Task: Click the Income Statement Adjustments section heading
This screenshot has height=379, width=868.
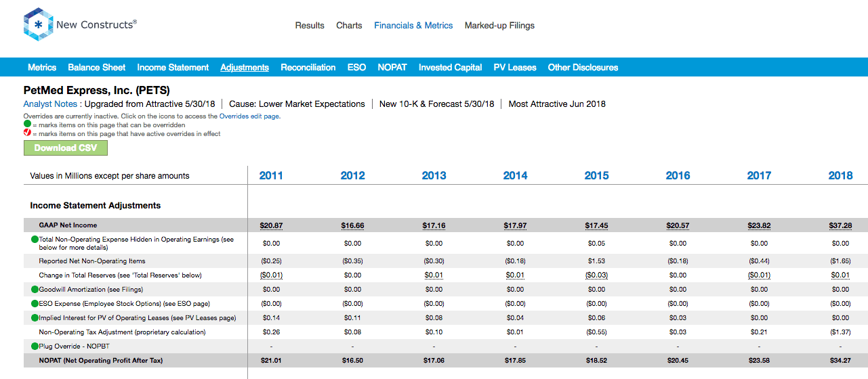Action: coord(96,205)
